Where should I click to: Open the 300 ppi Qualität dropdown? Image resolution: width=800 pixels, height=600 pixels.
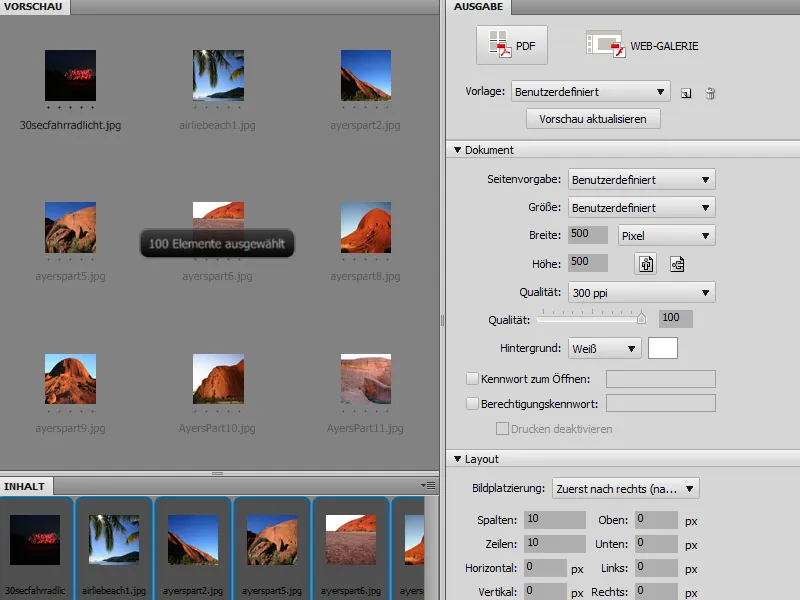click(641, 293)
